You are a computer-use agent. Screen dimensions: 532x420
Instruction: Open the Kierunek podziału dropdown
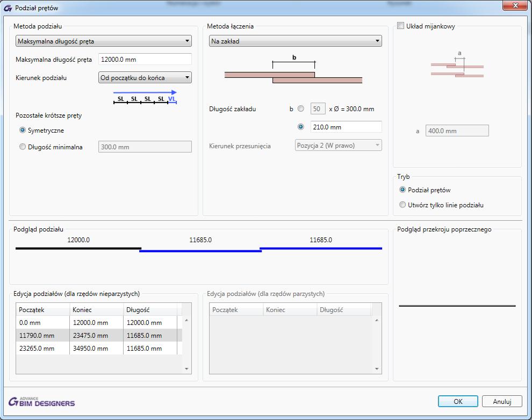tap(145, 78)
